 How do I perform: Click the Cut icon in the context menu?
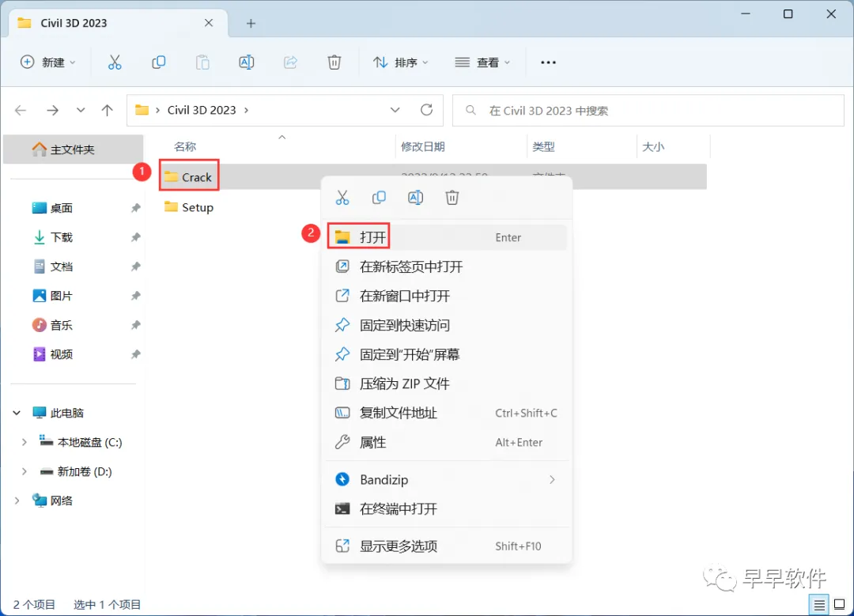(342, 197)
